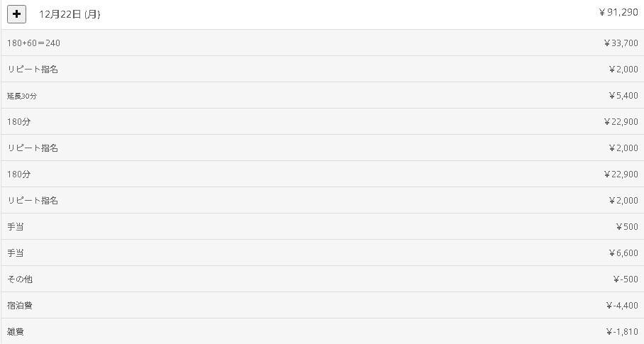The image size is (644, 344).
Task: Select the 180+60=240 row label
Action: [33, 43]
